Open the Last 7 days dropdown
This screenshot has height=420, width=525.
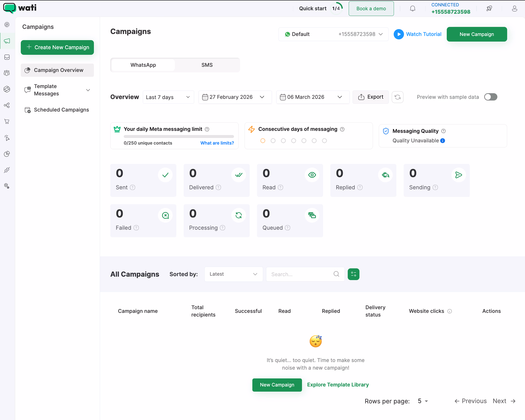(168, 97)
